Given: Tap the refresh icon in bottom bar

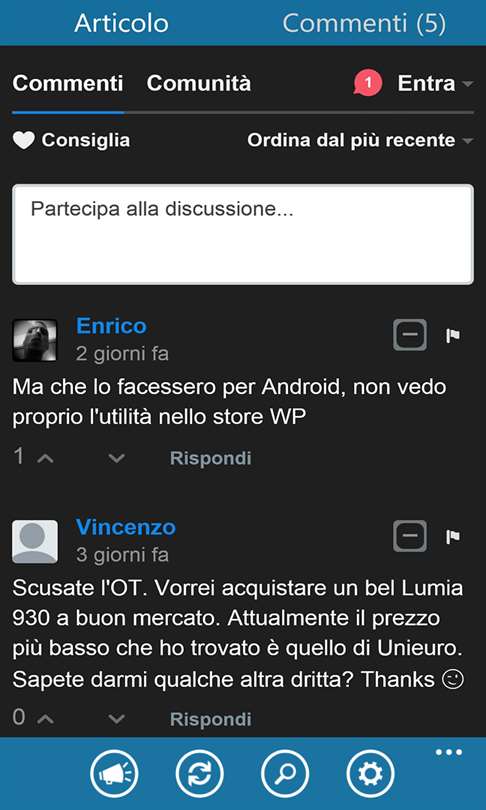Looking at the screenshot, I should [x=199, y=774].
